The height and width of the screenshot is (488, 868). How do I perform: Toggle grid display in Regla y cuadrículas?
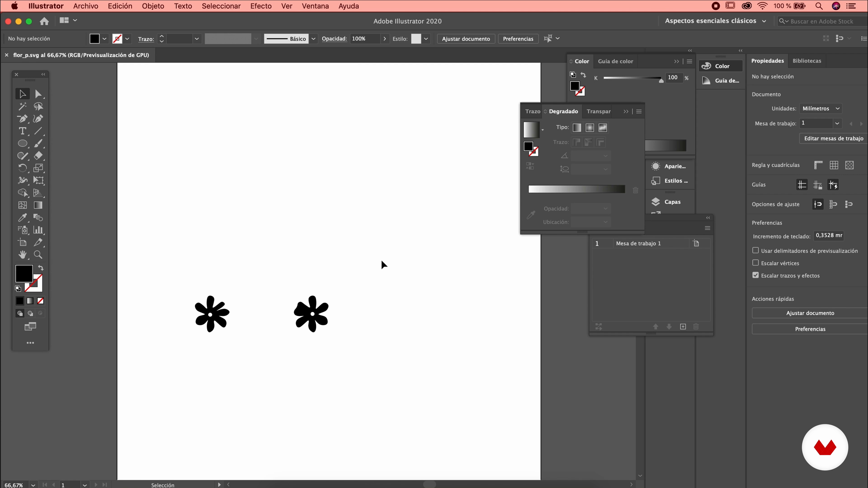pos(834,165)
